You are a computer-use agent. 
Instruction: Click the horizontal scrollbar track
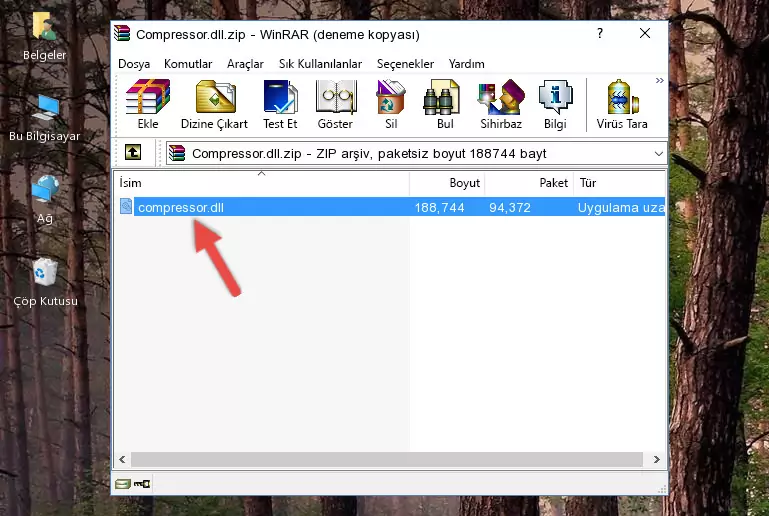(387, 460)
